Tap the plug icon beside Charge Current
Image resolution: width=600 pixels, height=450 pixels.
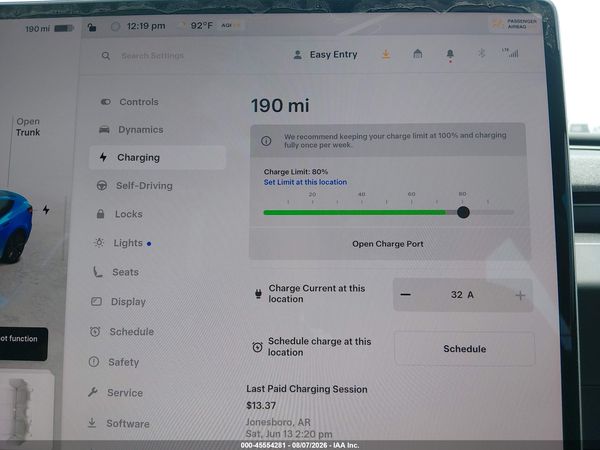[x=258, y=293]
